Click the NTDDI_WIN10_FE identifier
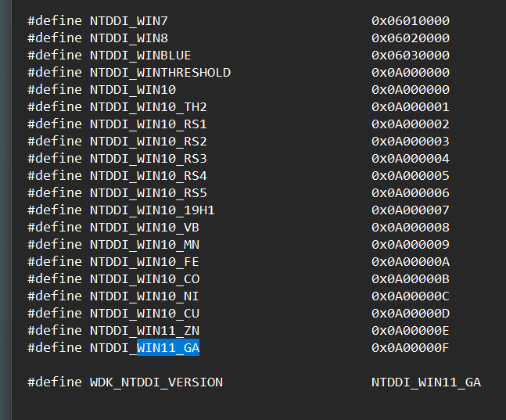The height and width of the screenshot is (420, 506). click(x=144, y=262)
